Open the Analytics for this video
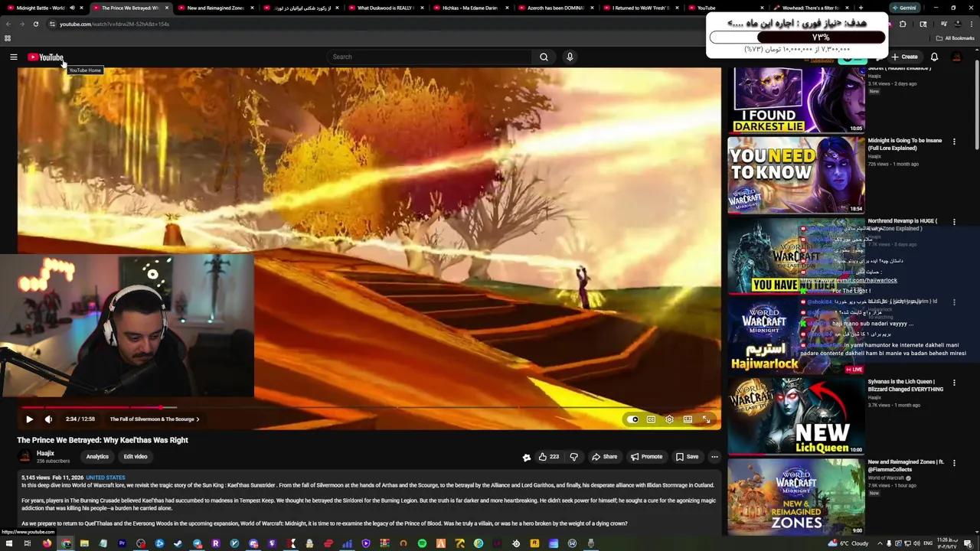This screenshot has height=551, width=980. [x=97, y=457]
